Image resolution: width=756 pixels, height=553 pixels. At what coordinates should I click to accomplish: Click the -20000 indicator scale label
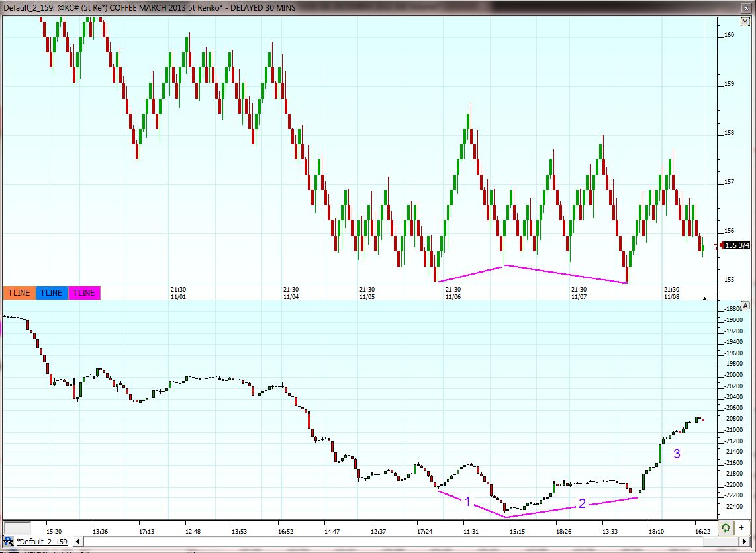[x=733, y=375]
